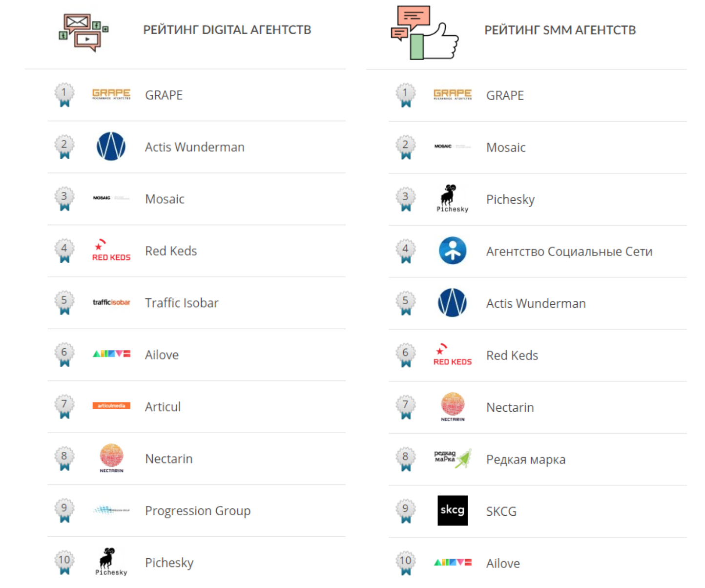Select Mosaic name in the SMM rating
This screenshot has height=588, width=705.
coord(506,147)
